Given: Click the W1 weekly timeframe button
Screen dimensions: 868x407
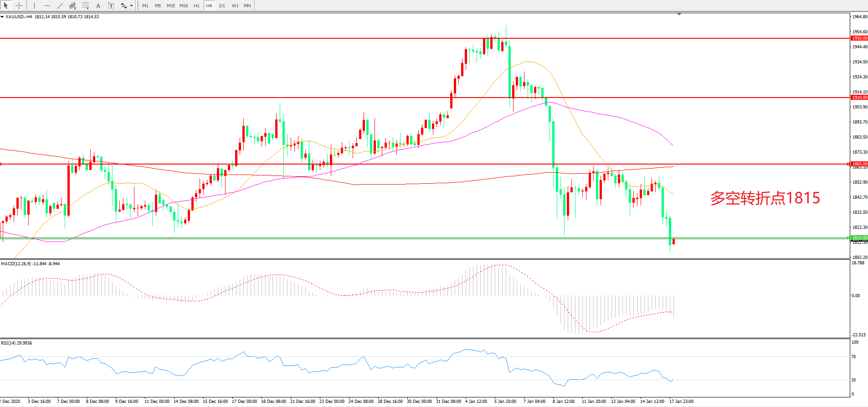Looking at the screenshot, I should click(235, 5).
